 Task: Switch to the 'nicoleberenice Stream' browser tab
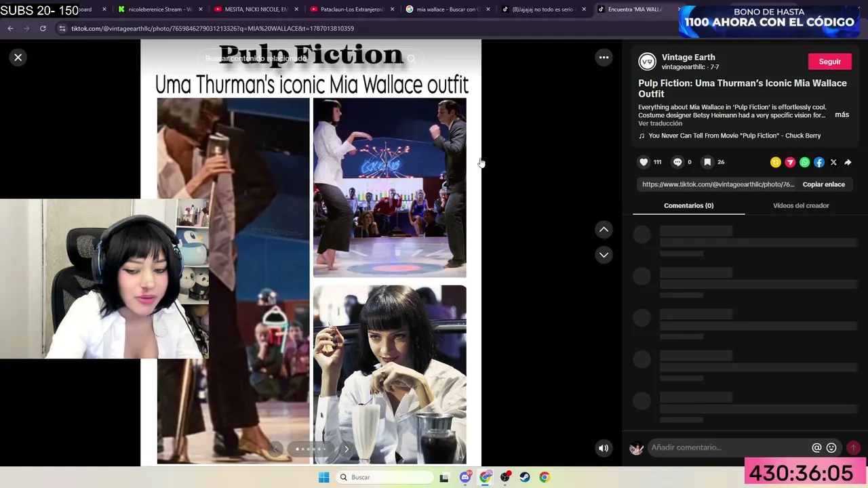pos(161,9)
